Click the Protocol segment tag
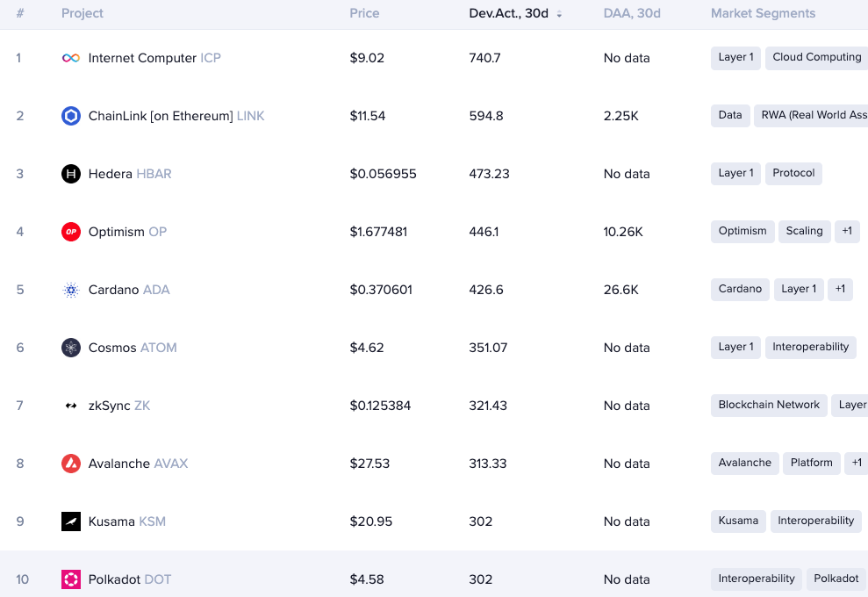 (x=793, y=173)
